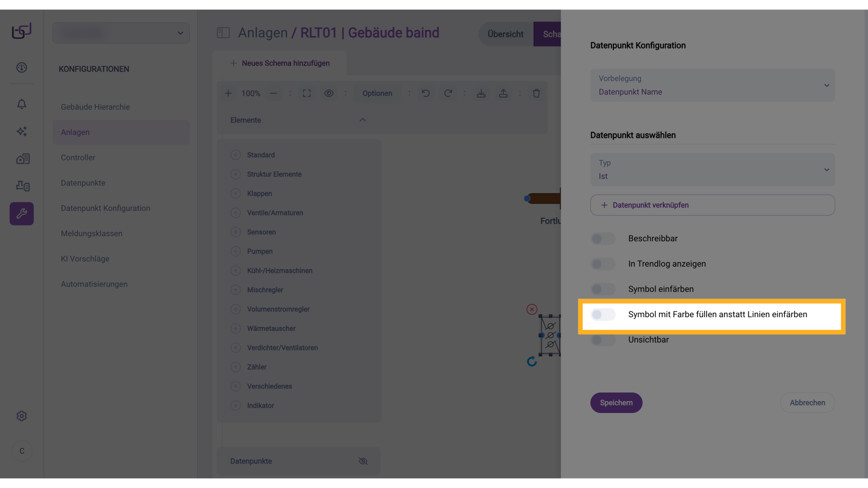Click the redo arrow in schema toolbar

click(x=448, y=93)
